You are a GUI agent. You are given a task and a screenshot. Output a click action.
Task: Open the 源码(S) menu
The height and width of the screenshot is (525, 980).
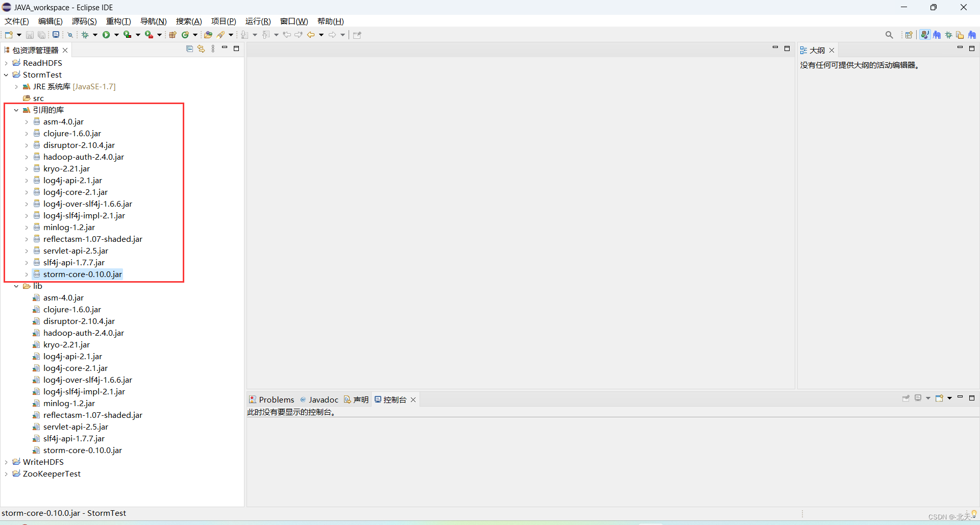pos(84,21)
